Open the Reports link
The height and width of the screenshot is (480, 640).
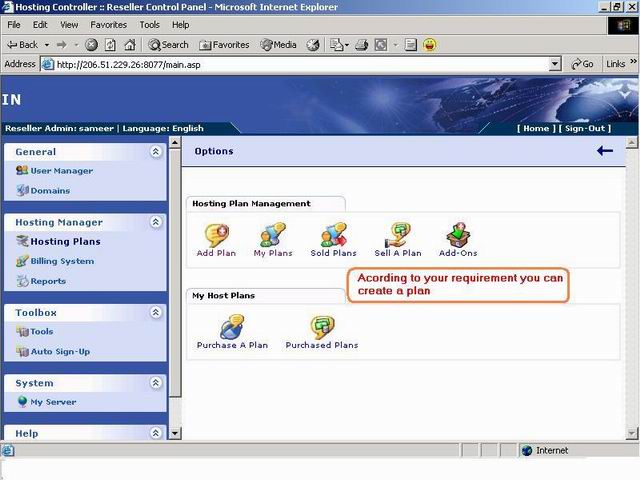click(48, 281)
